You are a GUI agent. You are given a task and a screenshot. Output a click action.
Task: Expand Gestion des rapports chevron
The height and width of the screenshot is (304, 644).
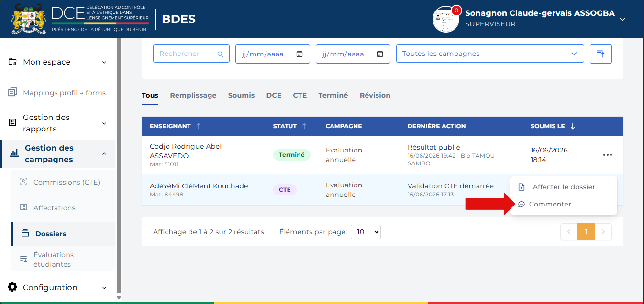[104, 123]
